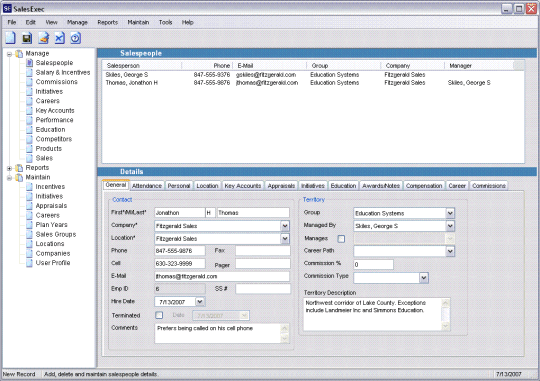Click the delete X toolbar icon
Viewport: 540px width, 381px height.
pyautogui.click(x=60, y=38)
